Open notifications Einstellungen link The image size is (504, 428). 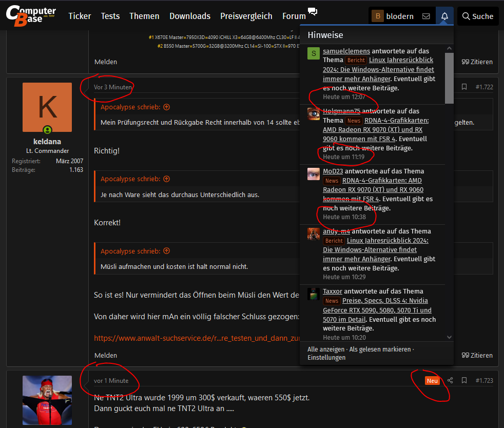(326, 358)
